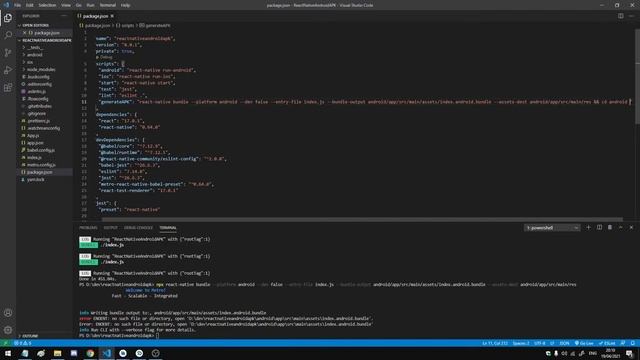The height and width of the screenshot is (360, 640).
Task: Click the volume icon in system tray
Action: 564,353
